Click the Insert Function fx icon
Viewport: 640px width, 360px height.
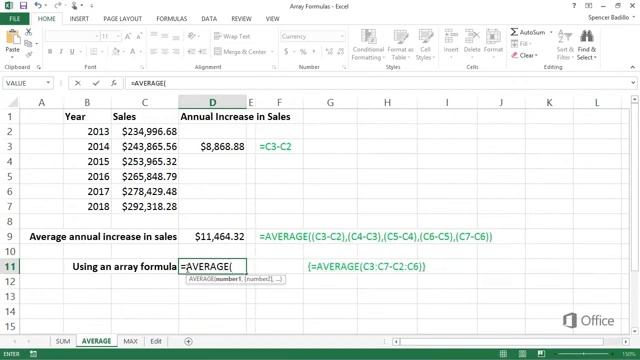[114, 83]
